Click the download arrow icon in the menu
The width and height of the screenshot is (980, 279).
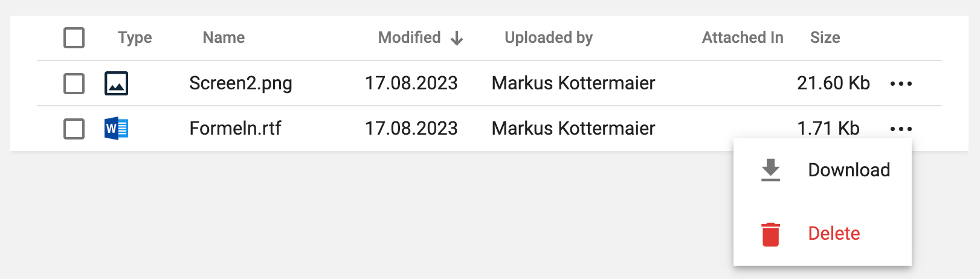(770, 170)
